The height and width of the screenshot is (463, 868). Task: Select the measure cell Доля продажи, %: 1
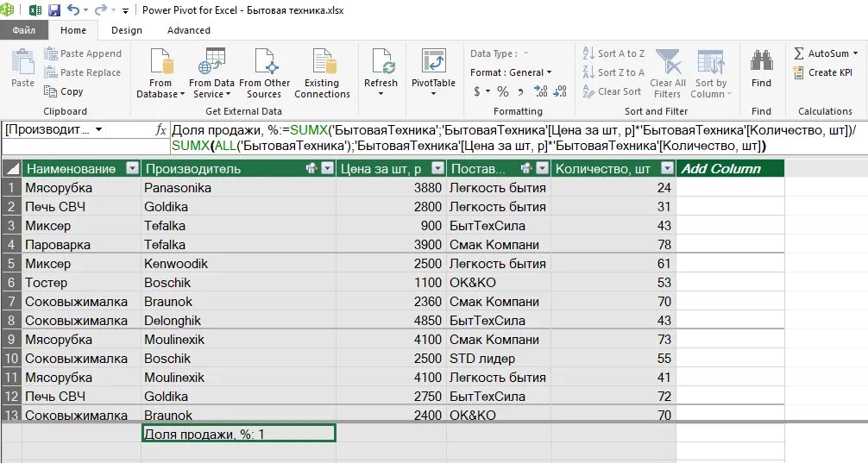pos(239,434)
